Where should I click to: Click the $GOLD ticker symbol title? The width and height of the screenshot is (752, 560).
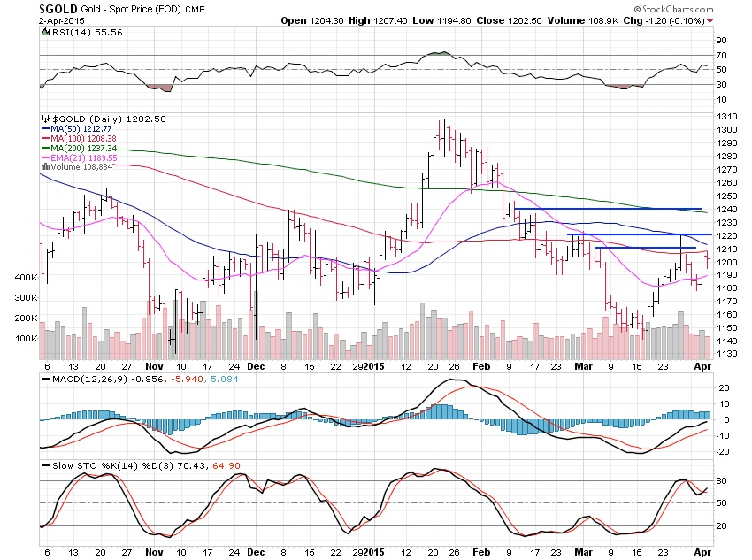(58, 9)
